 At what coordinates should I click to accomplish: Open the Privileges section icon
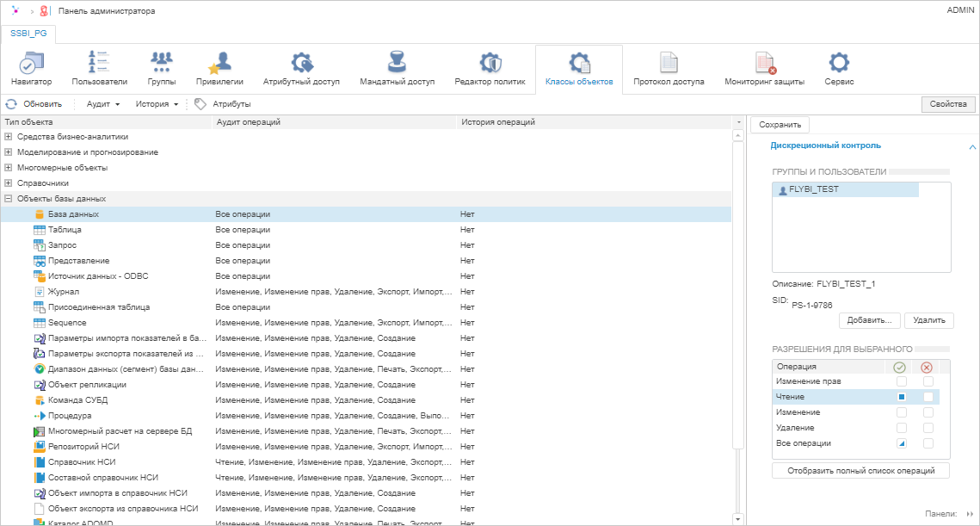[x=219, y=64]
